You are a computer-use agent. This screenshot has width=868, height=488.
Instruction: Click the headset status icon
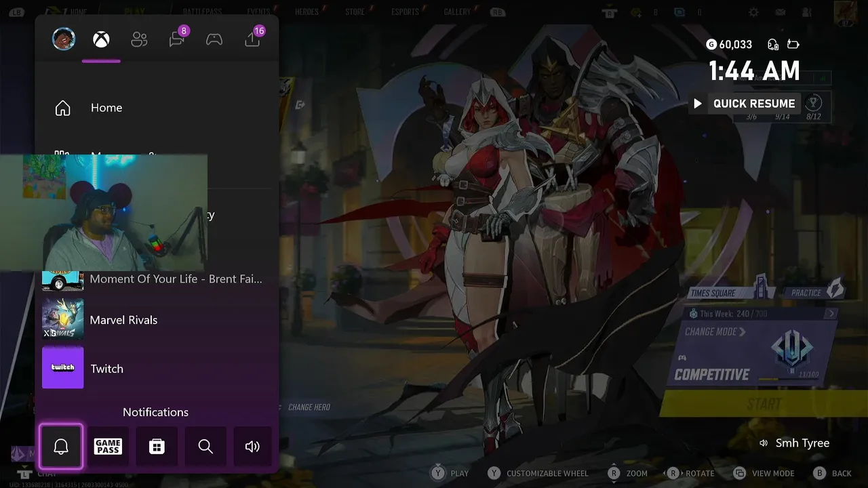coord(772,45)
